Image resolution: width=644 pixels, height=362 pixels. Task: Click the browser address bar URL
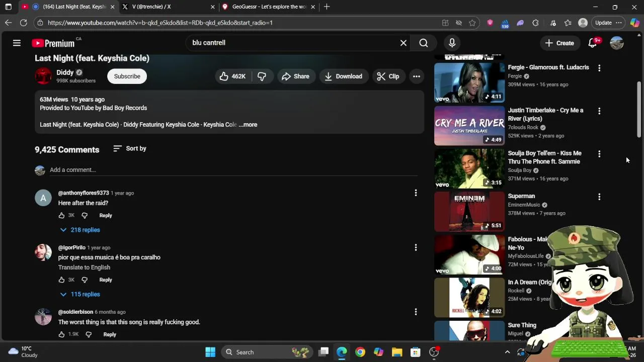(160, 23)
